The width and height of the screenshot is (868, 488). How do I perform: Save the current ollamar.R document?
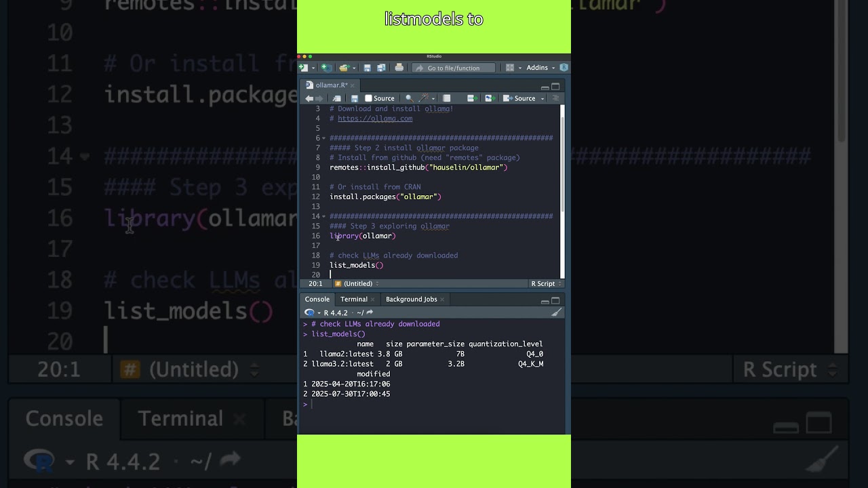[354, 98]
